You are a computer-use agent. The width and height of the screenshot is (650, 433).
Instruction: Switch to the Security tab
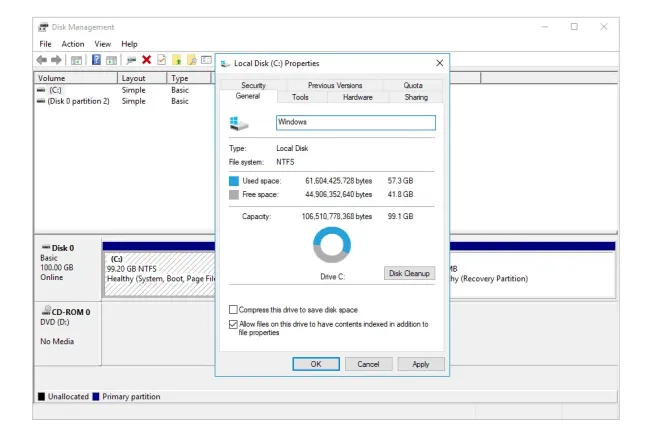point(253,86)
